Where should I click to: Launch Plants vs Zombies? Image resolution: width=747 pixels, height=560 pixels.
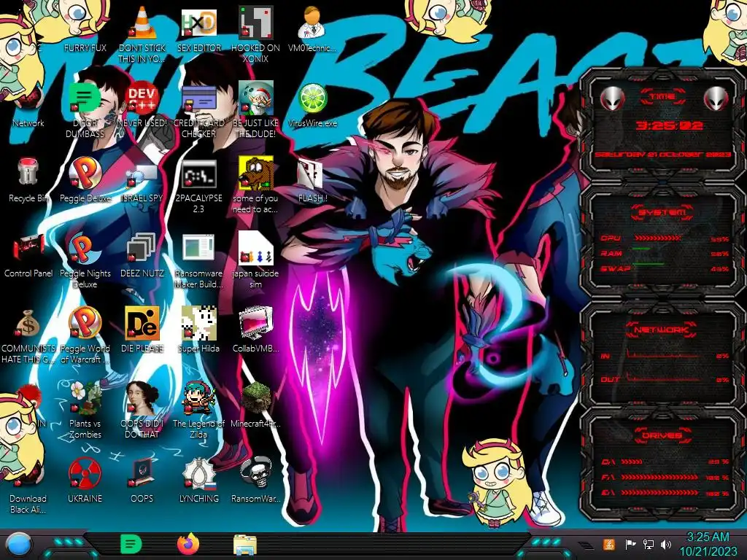coord(85,397)
